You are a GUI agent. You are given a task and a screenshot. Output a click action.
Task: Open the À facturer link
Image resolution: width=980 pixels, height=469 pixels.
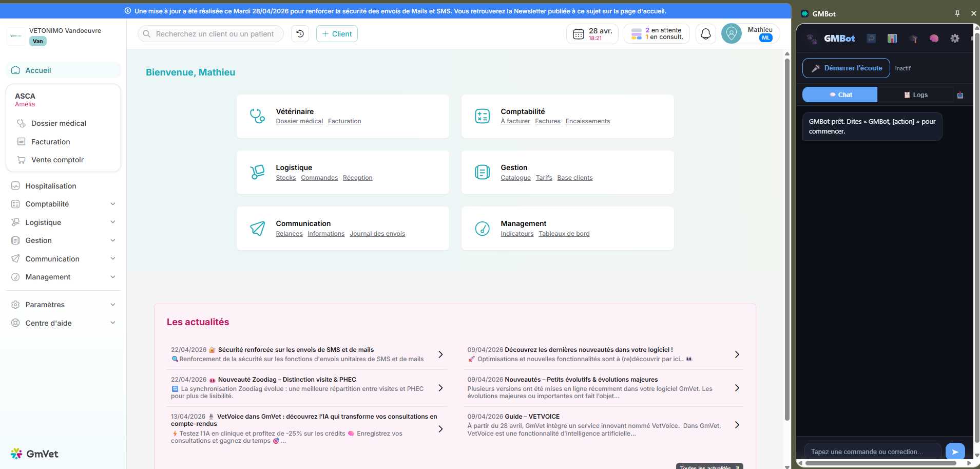(x=515, y=121)
